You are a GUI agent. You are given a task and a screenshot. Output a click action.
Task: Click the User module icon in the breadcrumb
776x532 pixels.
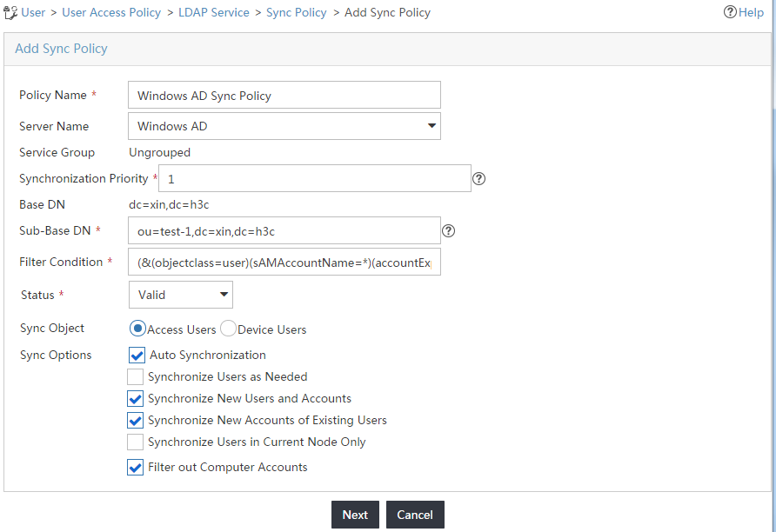coord(10,12)
